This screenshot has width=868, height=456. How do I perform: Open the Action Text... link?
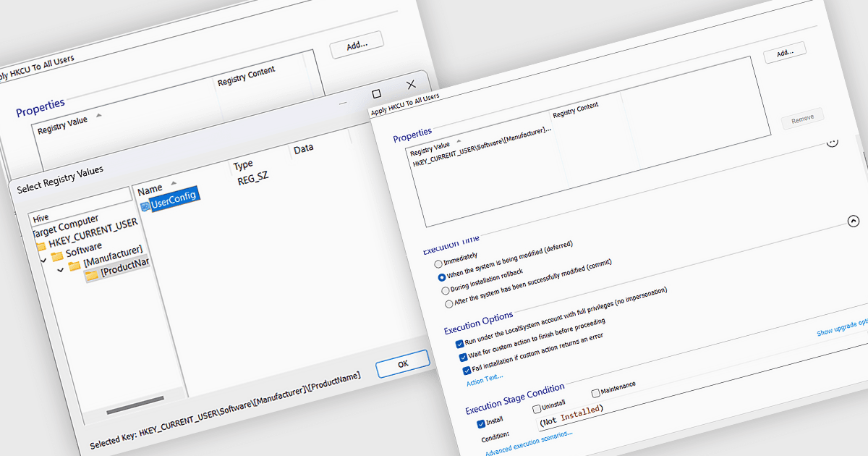(x=485, y=379)
